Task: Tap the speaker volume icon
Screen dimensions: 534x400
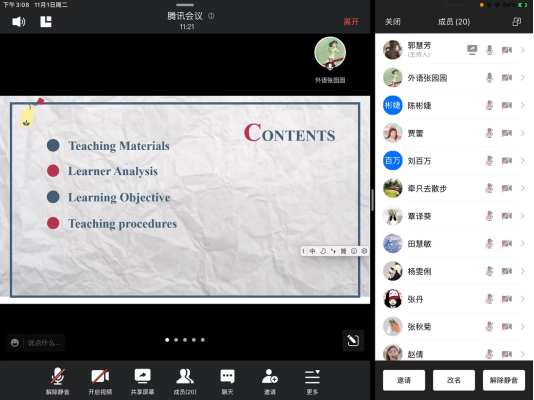Action: [18, 22]
